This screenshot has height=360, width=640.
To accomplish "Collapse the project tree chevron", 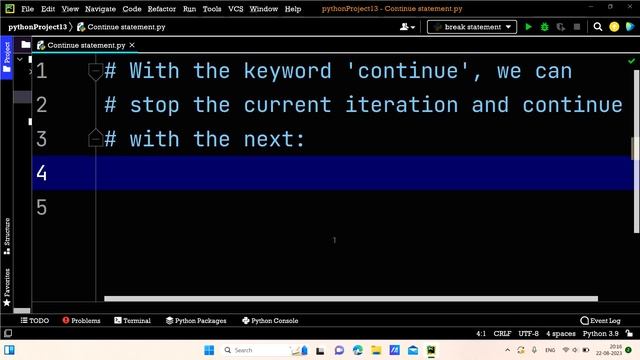I will tap(20, 60).
